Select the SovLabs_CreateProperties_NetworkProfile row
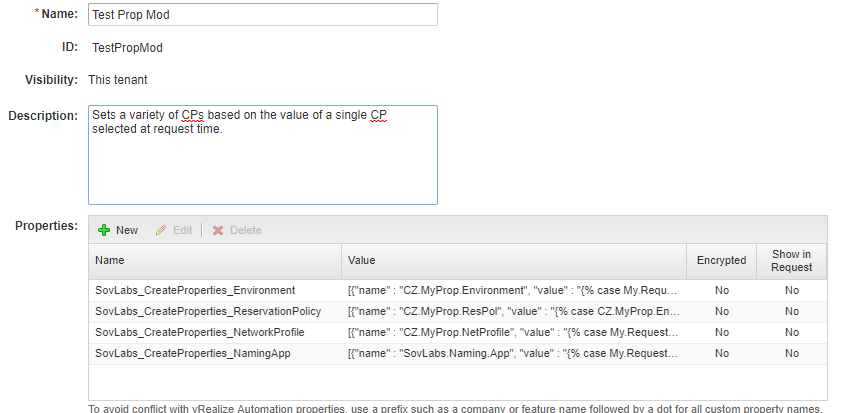The width and height of the screenshot is (843, 413). pyautogui.click(x=200, y=332)
